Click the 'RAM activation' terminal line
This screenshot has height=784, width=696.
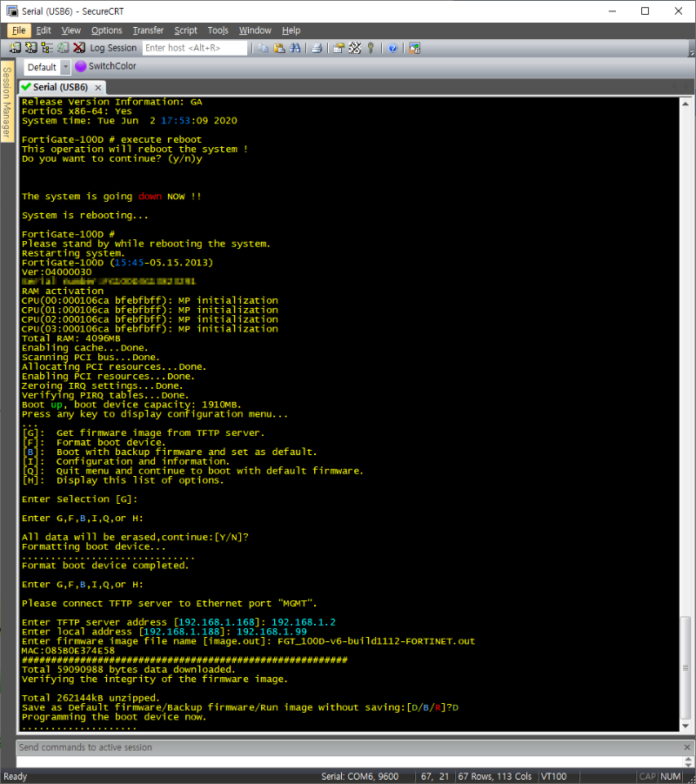tap(63, 291)
